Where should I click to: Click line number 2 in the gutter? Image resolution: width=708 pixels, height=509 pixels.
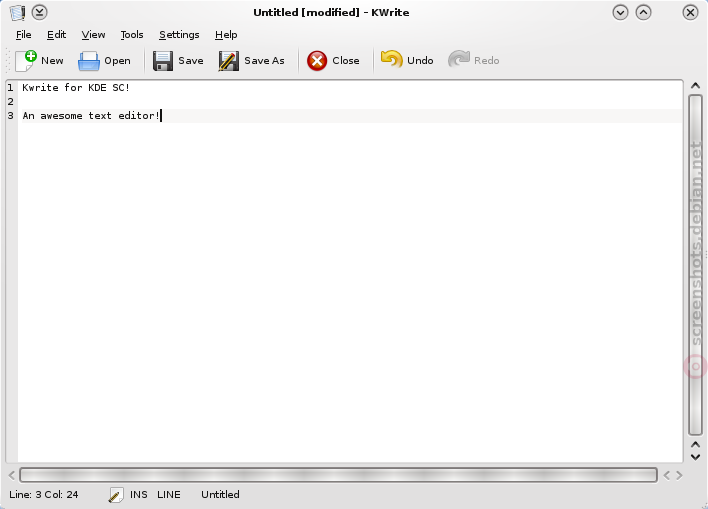point(10,102)
